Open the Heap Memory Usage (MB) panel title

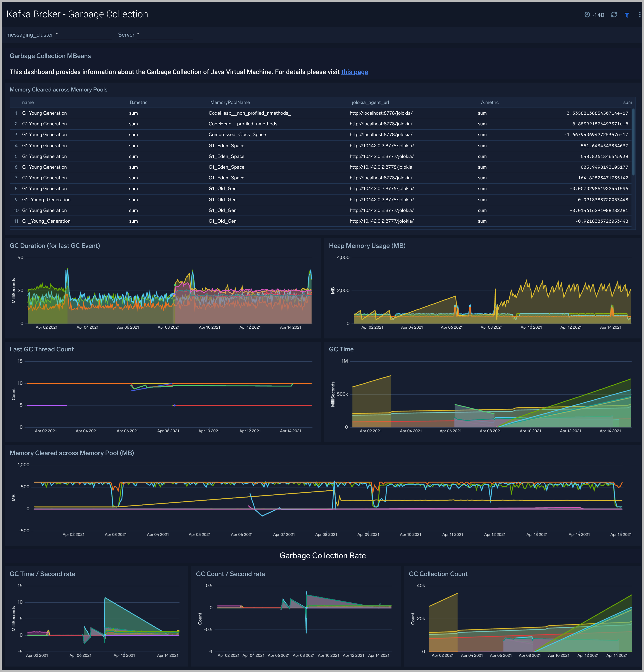[x=367, y=246]
